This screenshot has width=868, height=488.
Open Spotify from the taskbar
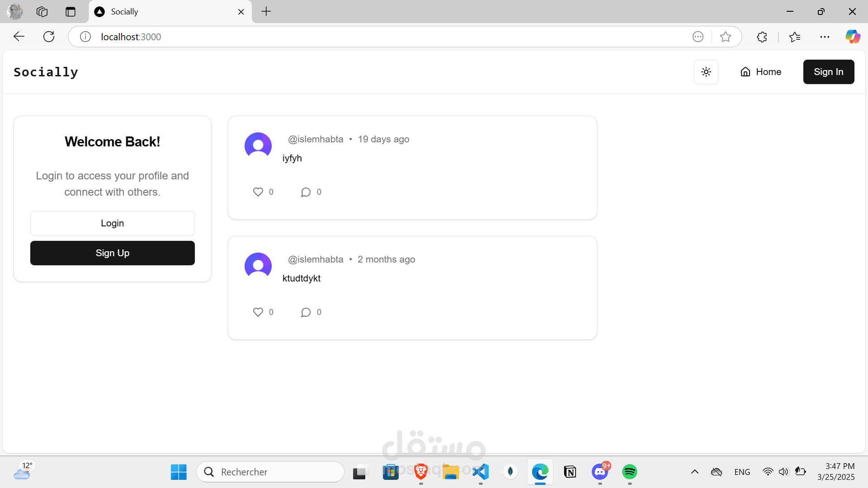[x=629, y=471]
